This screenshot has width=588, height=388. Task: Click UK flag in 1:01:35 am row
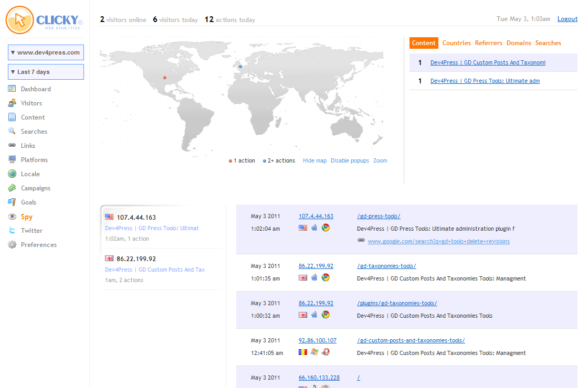tap(302, 277)
